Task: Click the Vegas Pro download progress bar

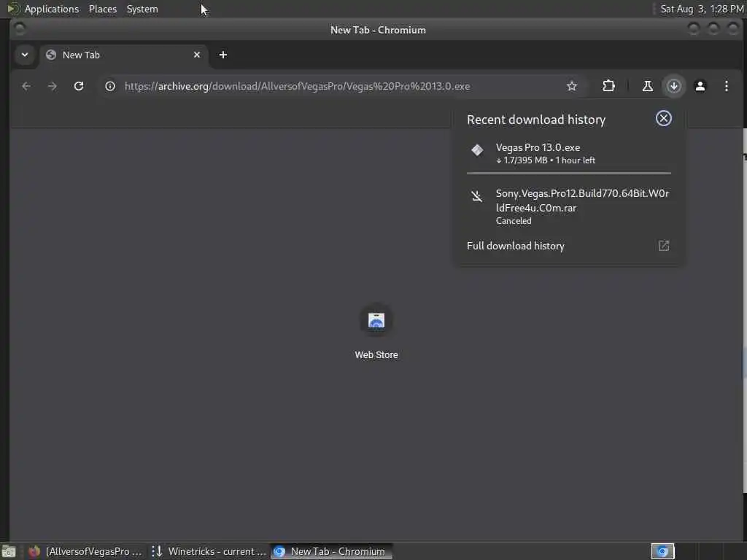Action: [569, 174]
